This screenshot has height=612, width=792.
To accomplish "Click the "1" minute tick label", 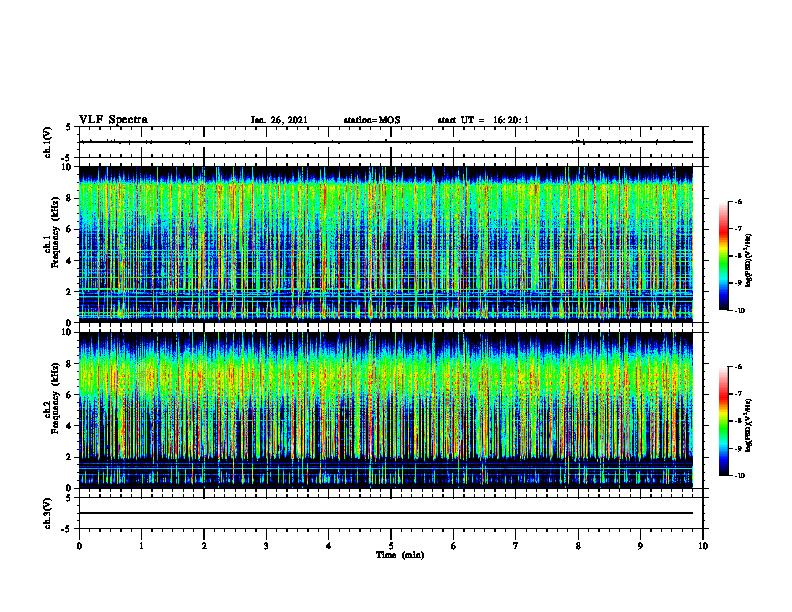I will coord(141,546).
